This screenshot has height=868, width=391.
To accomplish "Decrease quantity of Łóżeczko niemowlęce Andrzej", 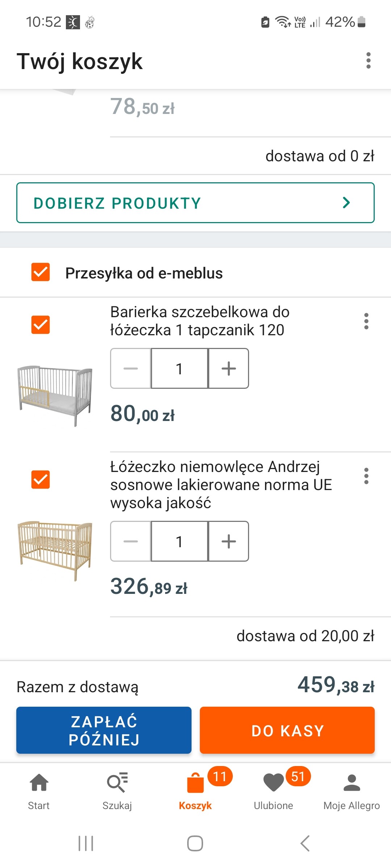I will (131, 541).
